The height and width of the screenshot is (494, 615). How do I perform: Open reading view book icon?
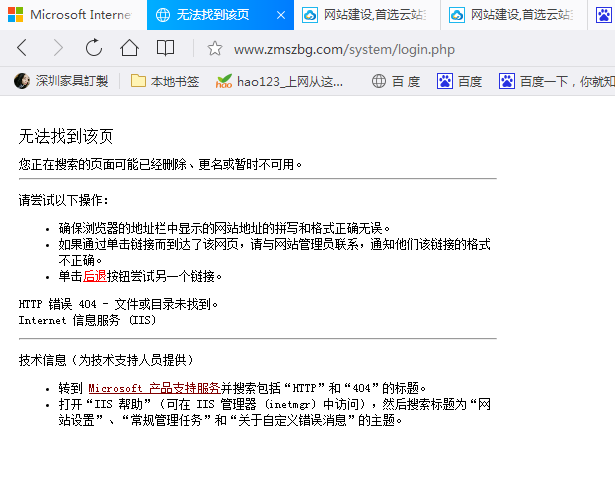point(165,48)
